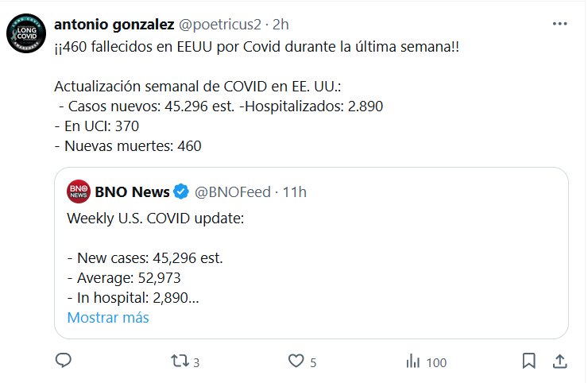Open antonio gonzalez's profile name

tap(114, 25)
